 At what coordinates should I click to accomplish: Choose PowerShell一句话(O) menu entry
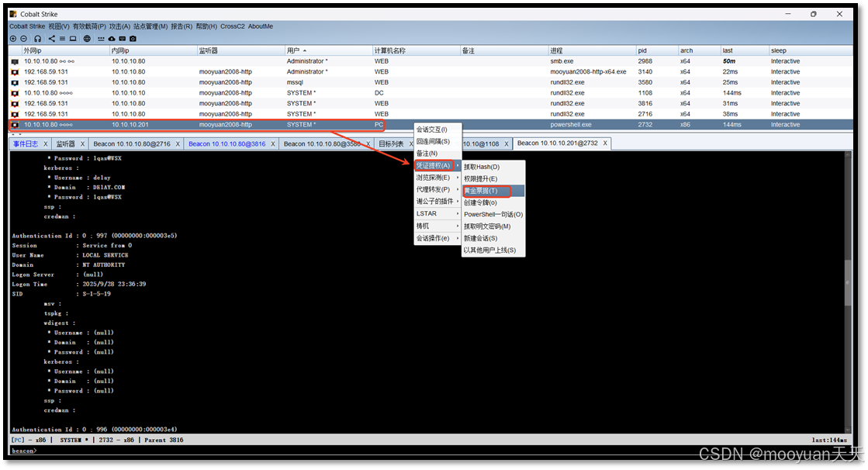(x=493, y=215)
